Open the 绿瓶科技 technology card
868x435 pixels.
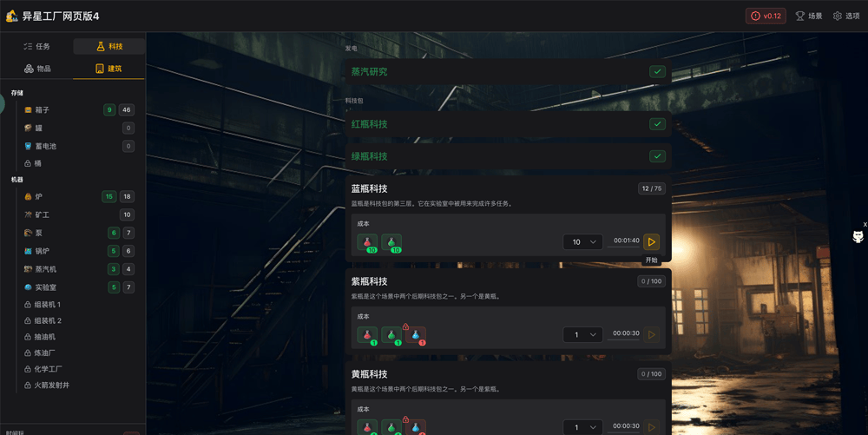tap(508, 156)
